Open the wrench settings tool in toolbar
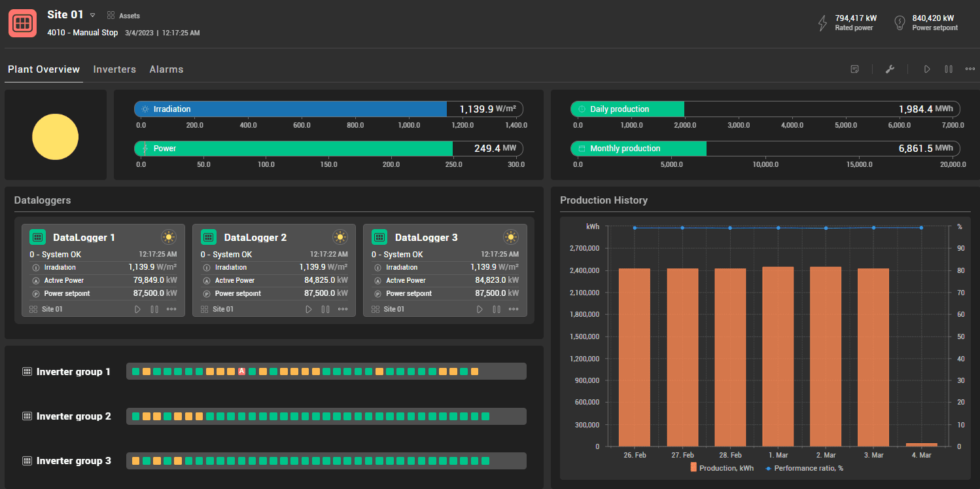The width and height of the screenshot is (980, 489). (890, 69)
